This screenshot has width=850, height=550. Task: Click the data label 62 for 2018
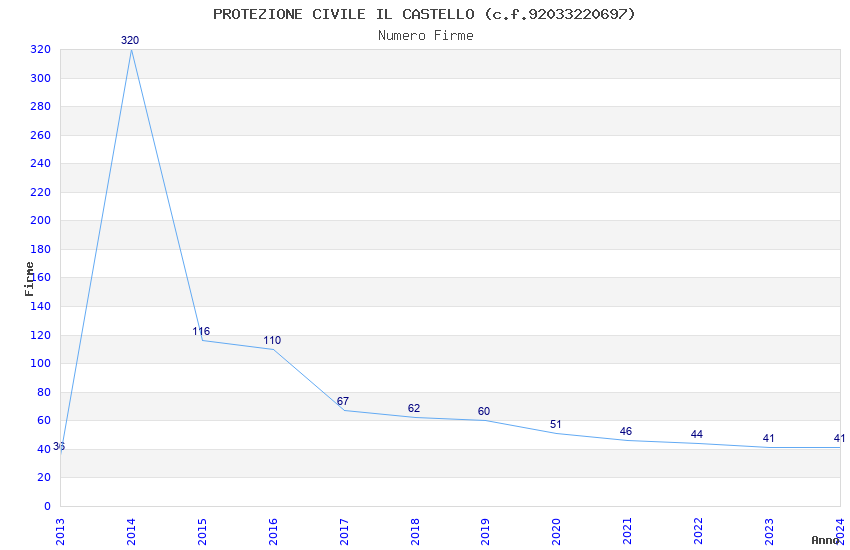pyautogui.click(x=414, y=408)
